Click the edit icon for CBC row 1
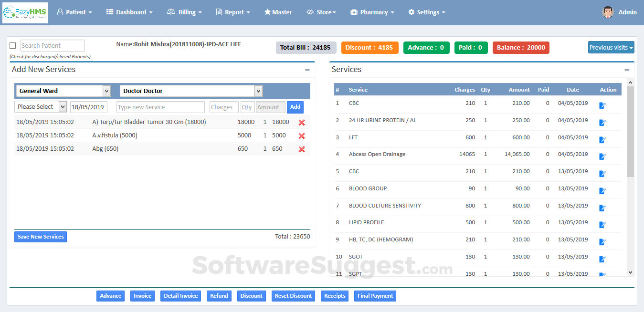 pyautogui.click(x=602, y=105)
